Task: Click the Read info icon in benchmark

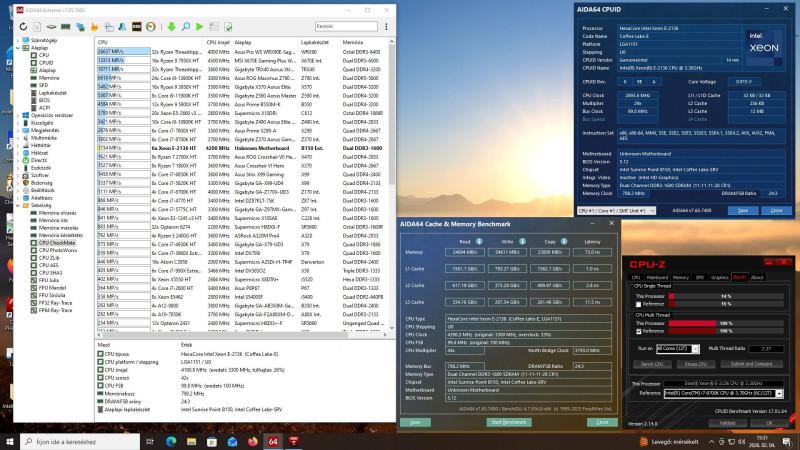Action: pyautogui.click(x=479, y=241)
